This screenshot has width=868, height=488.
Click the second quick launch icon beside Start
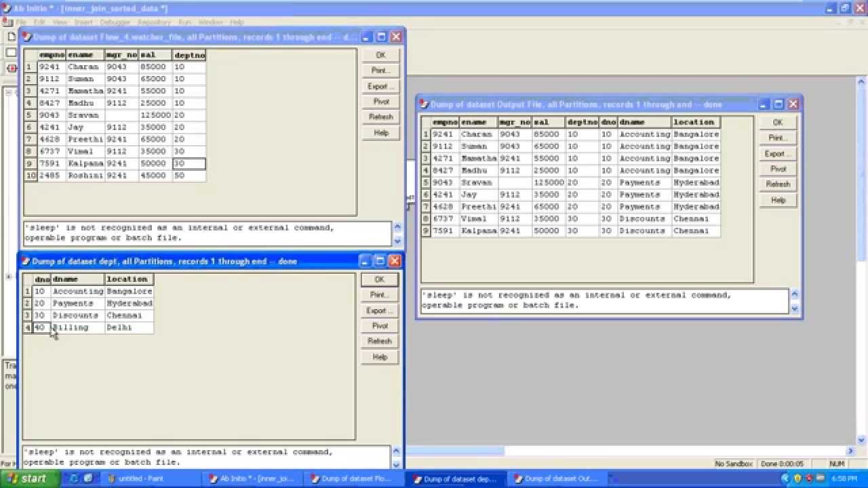click(x=87, y=479)
